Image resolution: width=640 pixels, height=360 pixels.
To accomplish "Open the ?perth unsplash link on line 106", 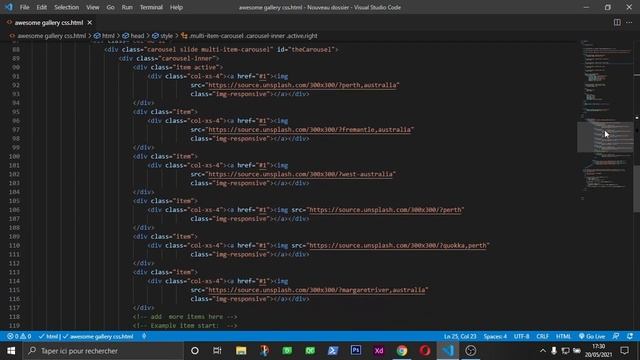I will pos(385,210).
